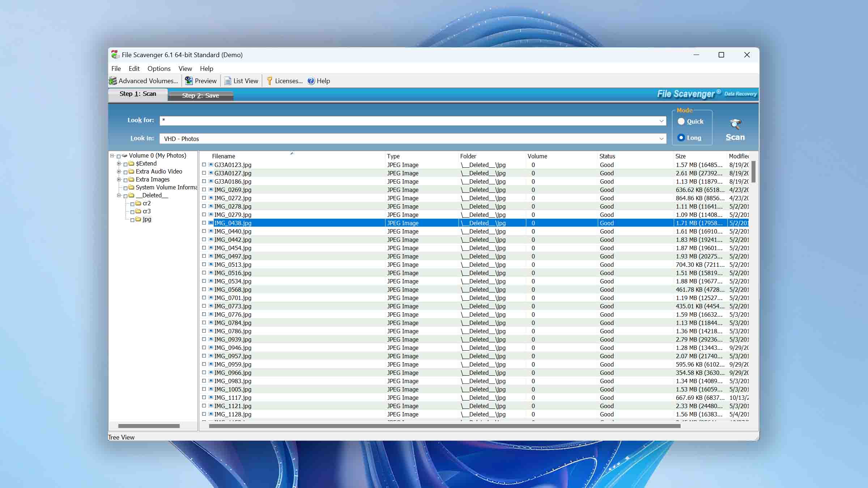Click the $Extend folder icon
This screenshot has width=868, height=488.
[131, 164]
